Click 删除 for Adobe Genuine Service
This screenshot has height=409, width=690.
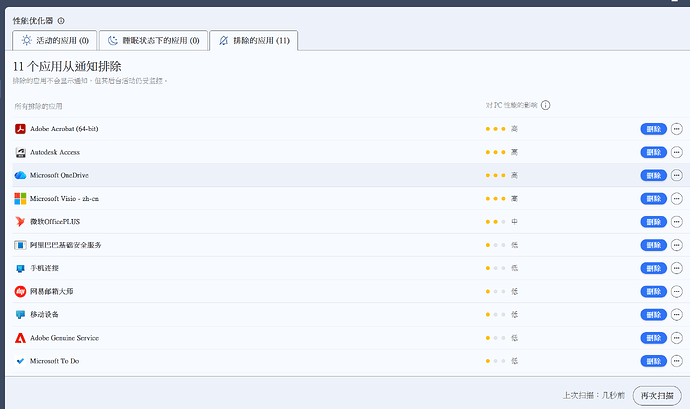(653, 338)
